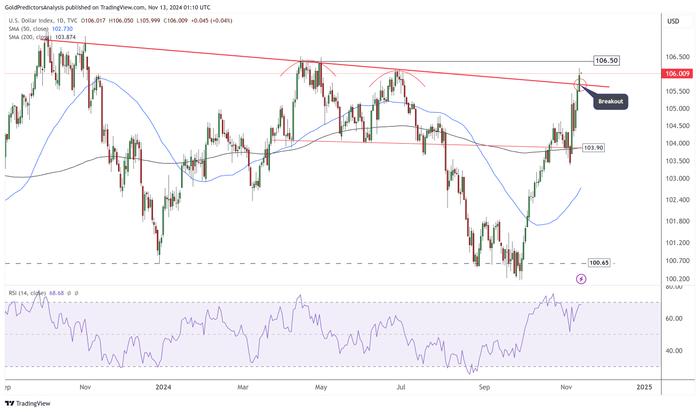Select the SMA (50, close) indicator legend
Image resolution: width=700 pixels, height=412 pixels.
coord(41,29)
